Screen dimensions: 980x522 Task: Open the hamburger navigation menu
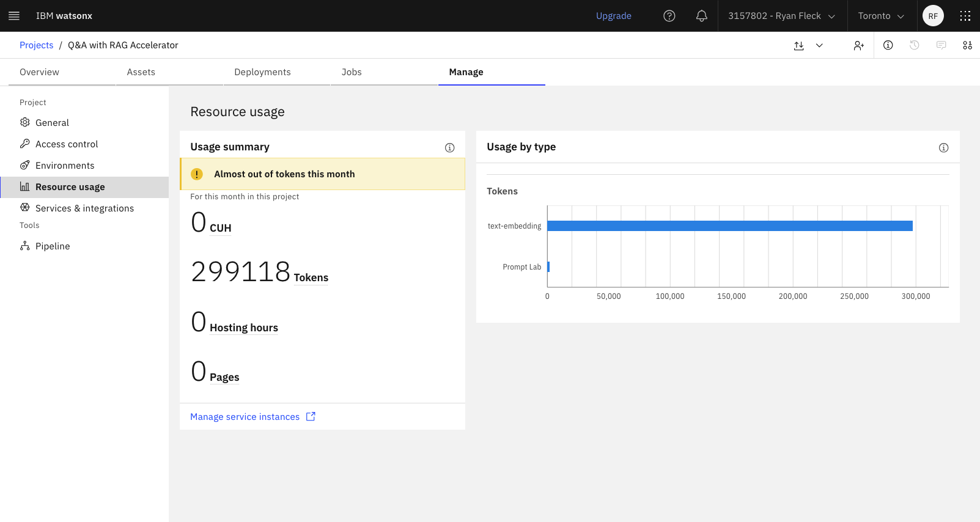(14, 16)
